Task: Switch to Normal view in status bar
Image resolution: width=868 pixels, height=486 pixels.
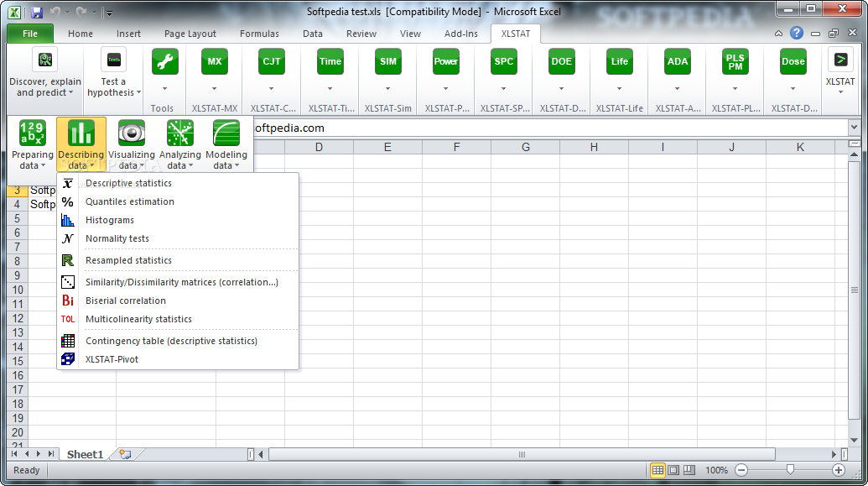Action: (657, 470)
